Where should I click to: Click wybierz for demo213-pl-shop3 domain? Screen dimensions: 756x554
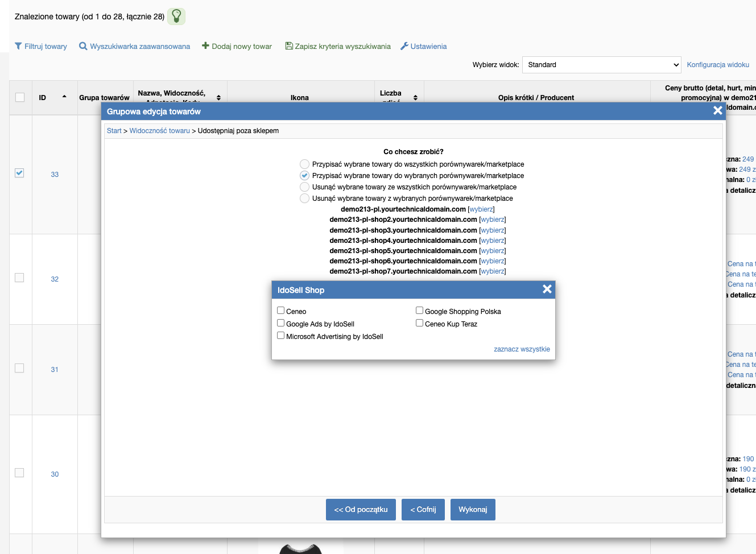click(x=493, y=230)
